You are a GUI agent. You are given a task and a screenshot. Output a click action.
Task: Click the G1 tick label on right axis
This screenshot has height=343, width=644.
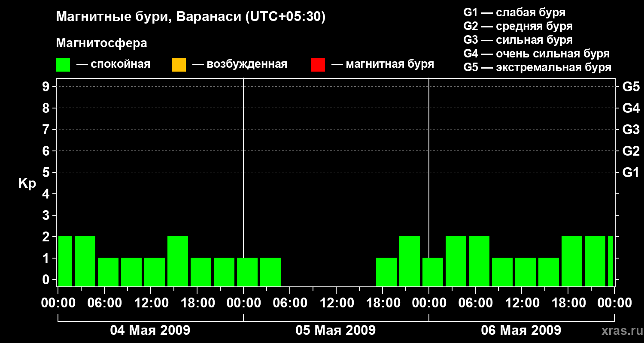[631, 172]
